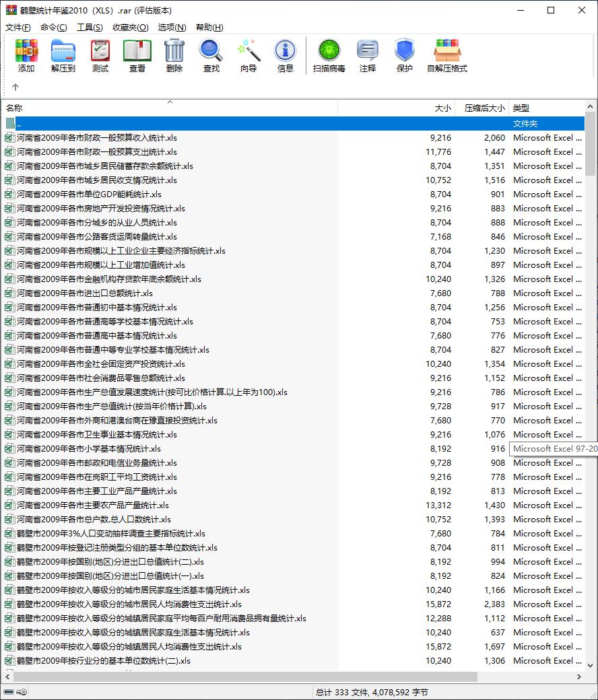
Task: Select 河南省2009年各市邮政和电信业务量统计.xls
Action: (x=97, y=463)
